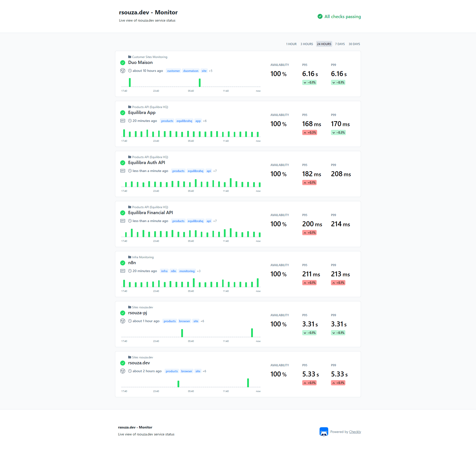Click the All checks passing green checkmark
This screenshot has height=454, width=476.
pos(320,16)
